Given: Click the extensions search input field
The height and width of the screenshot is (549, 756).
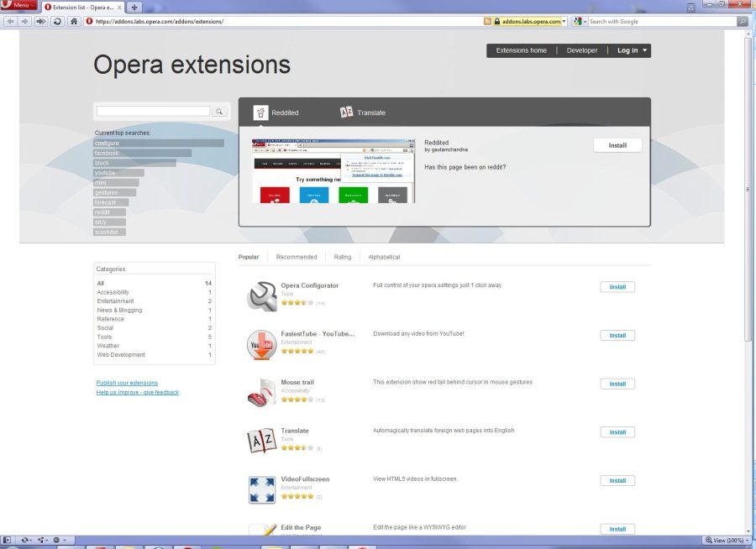Looking at the screenshot, I should coord(153,111).
